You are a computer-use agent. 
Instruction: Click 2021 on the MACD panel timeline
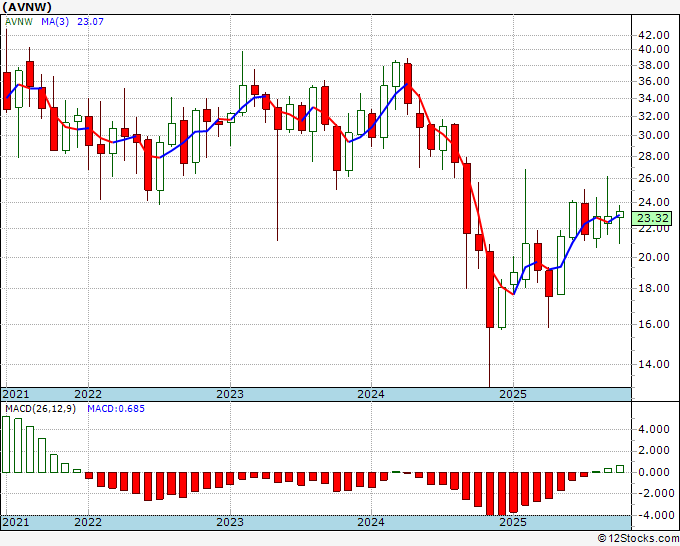click(x=16, y=522)
